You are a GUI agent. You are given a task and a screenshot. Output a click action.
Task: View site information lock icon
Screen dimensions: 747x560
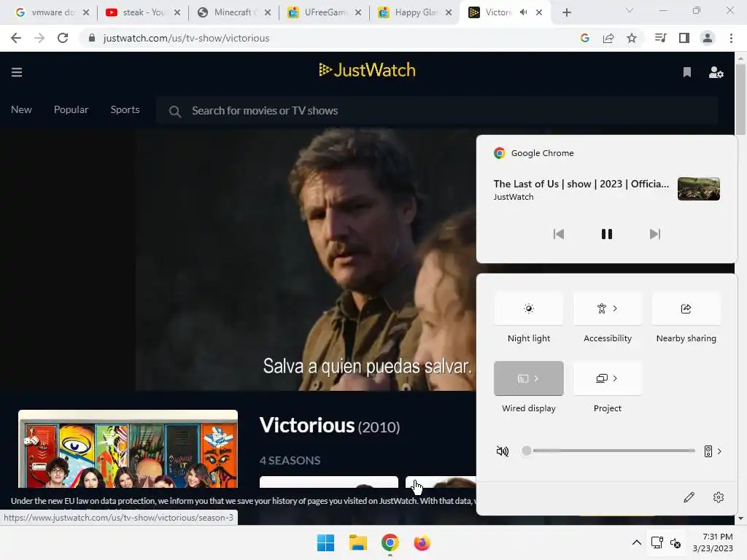click(91, 38)
